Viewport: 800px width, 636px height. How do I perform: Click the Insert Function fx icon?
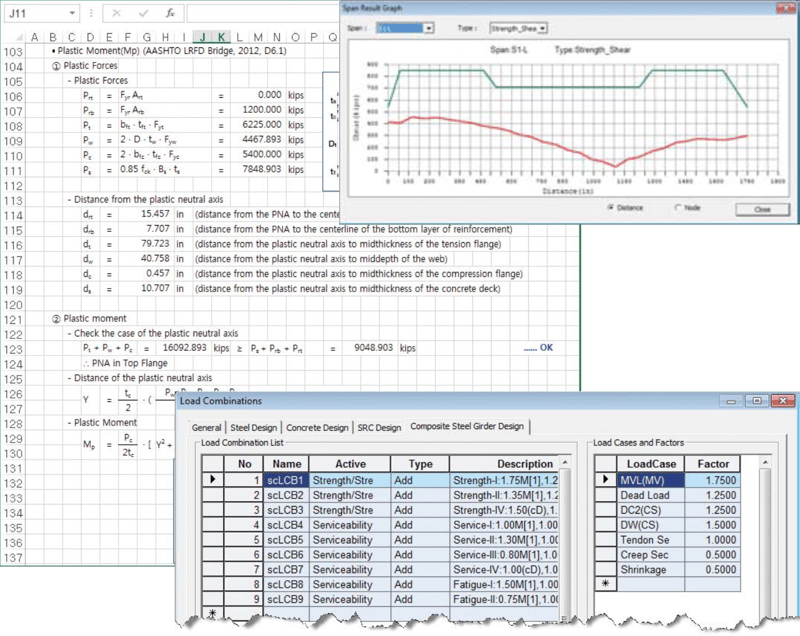[x=171, y=14]
